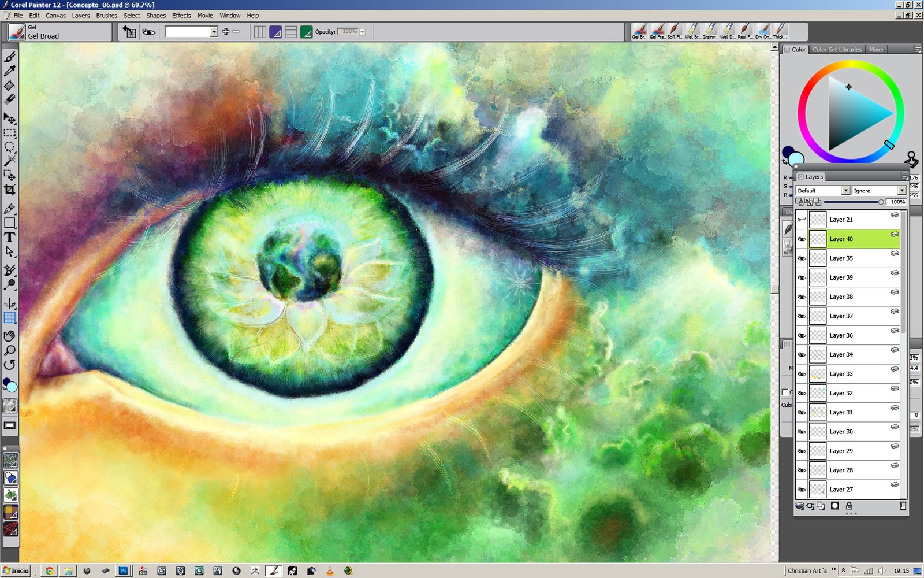Click the Inicio start button
The image size is (924, 578).
(x=16, y=570)
